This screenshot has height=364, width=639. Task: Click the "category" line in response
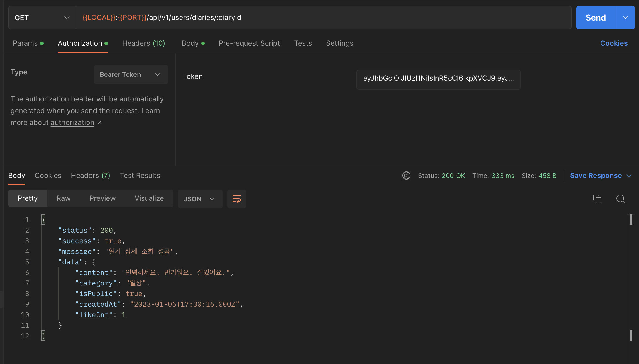[113, 283]
